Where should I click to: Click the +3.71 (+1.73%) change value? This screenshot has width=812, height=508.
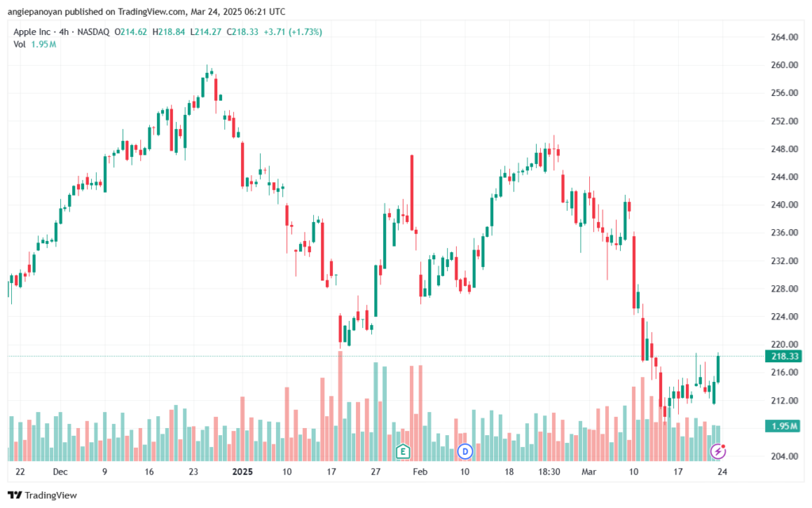pos(293,32)
